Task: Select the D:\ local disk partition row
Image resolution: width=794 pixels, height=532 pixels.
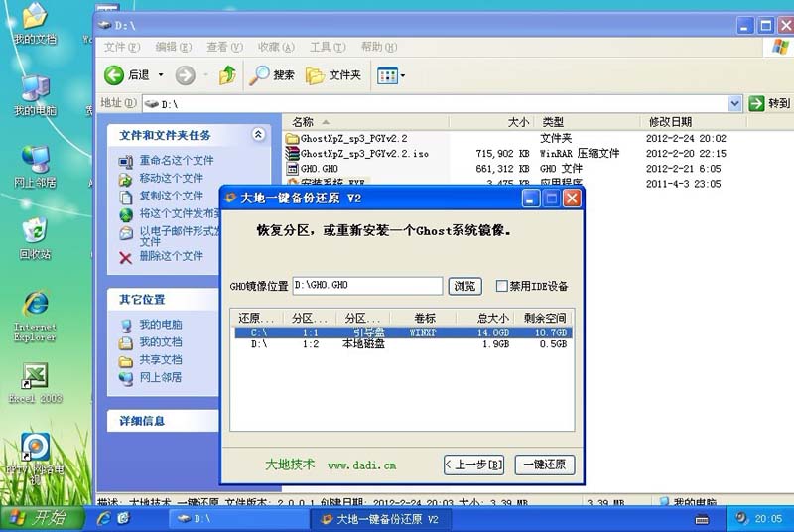Action: [x=403, y=344]
